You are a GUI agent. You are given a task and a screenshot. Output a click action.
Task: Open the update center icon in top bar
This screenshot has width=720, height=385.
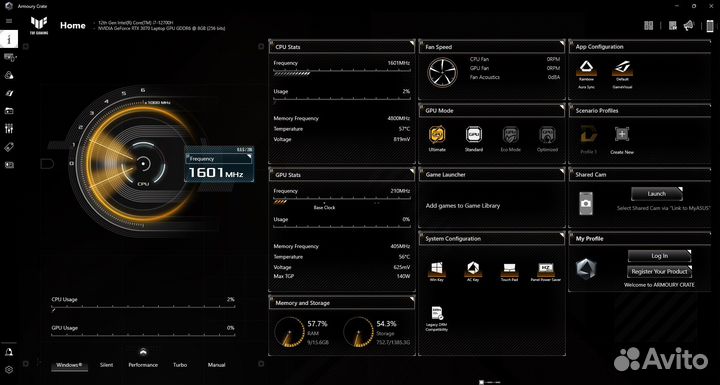(673, 26)
